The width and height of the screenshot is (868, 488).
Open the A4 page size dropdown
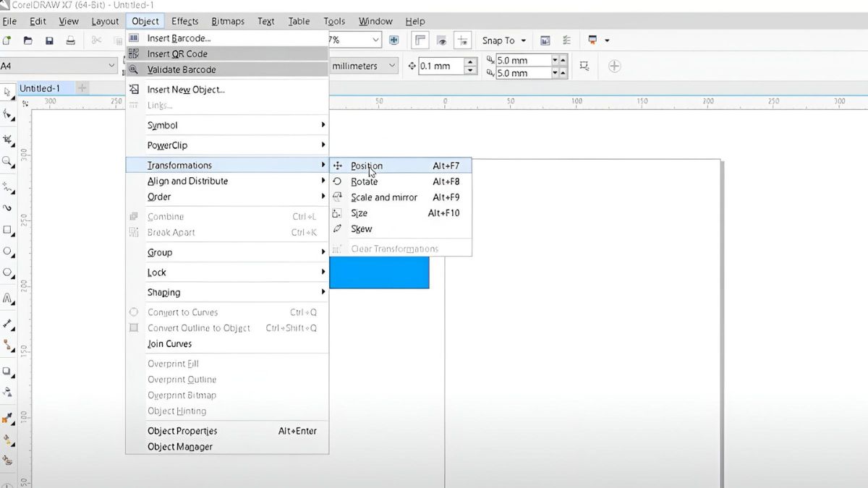[111, 66]
